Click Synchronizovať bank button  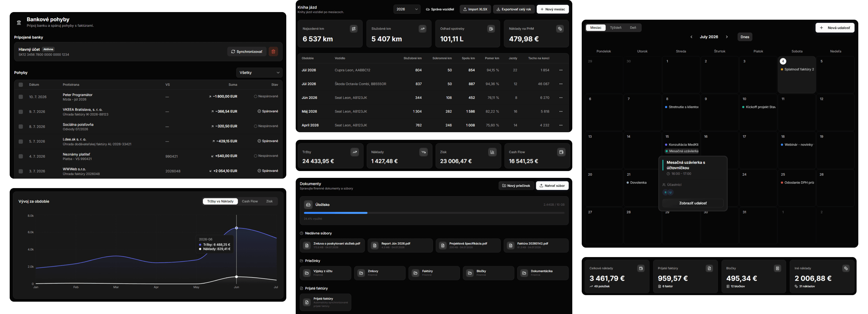coord(247,52)
